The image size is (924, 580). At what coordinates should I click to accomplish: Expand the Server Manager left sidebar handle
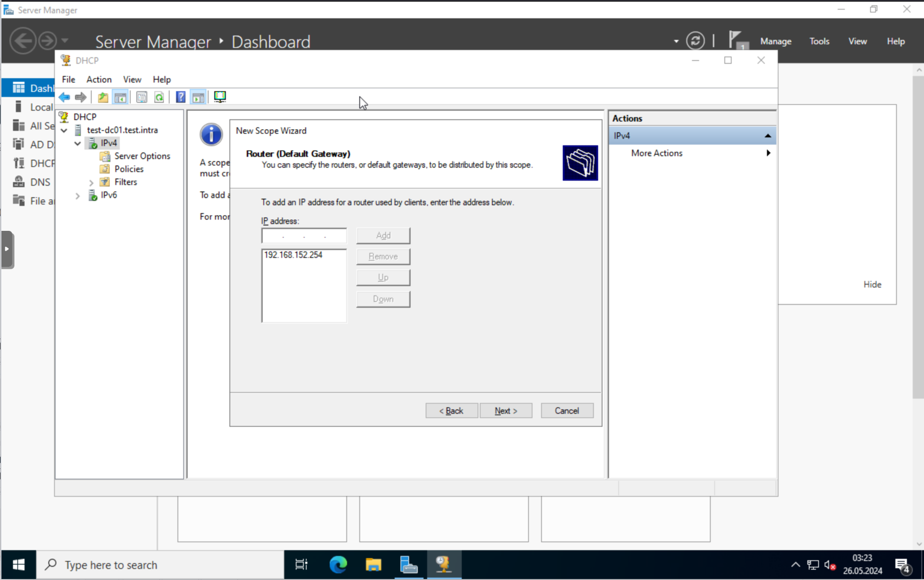coord(7,249)
